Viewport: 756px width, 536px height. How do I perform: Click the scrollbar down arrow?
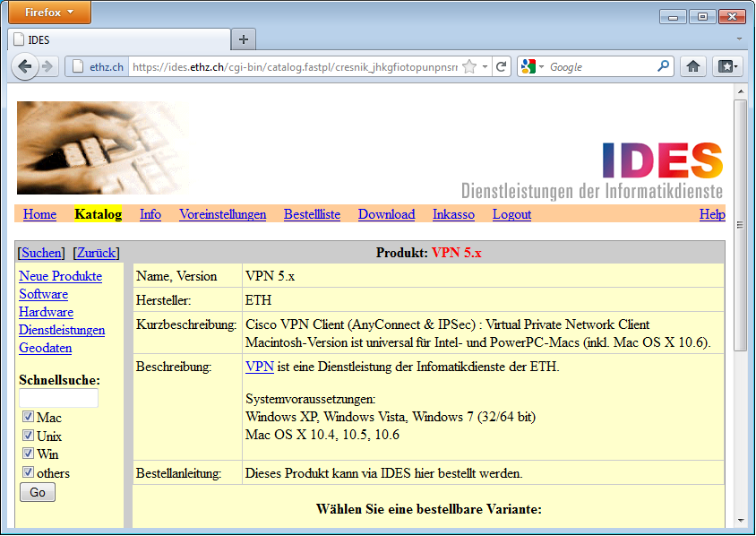pyautogui.click(x=740, y=521)
